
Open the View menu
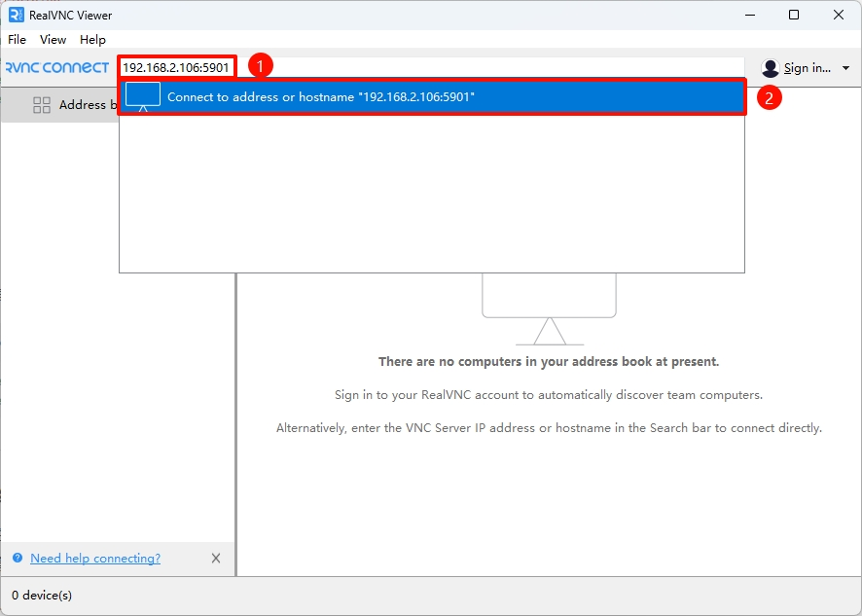coord(53,40)
